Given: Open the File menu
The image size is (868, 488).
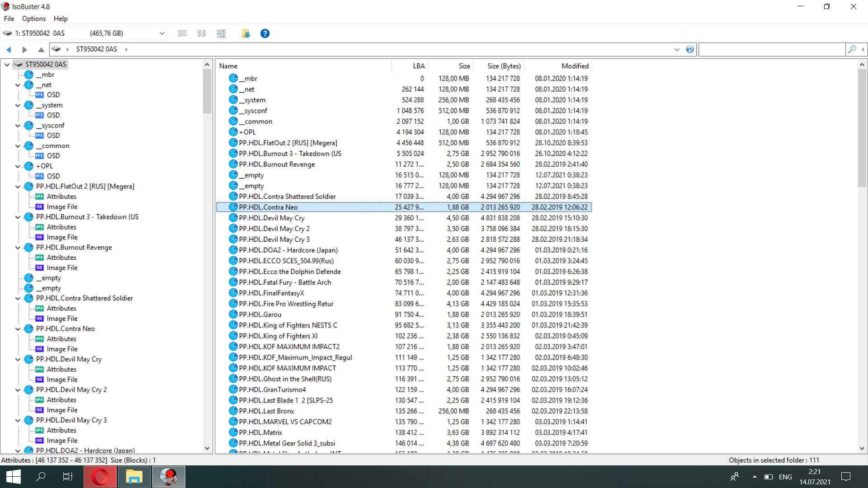Looking at the screenshot, I should pyautogui.click(x=9, y=19).
